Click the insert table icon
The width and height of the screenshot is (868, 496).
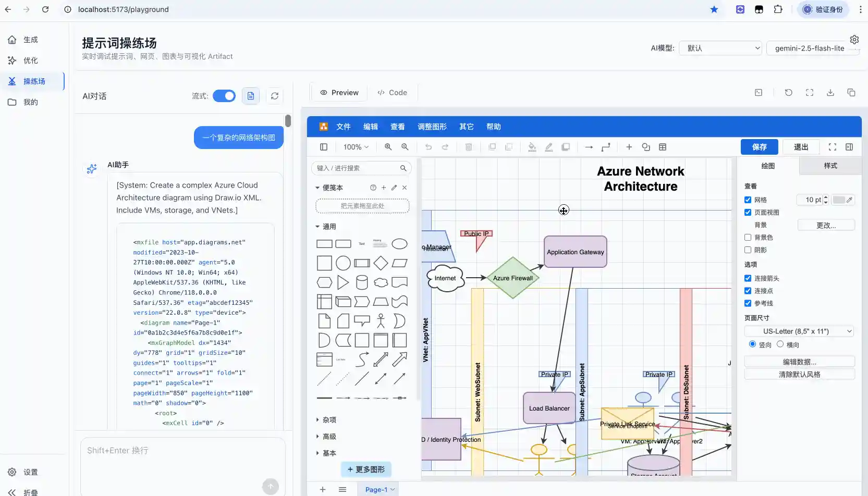tap(663, 147)
